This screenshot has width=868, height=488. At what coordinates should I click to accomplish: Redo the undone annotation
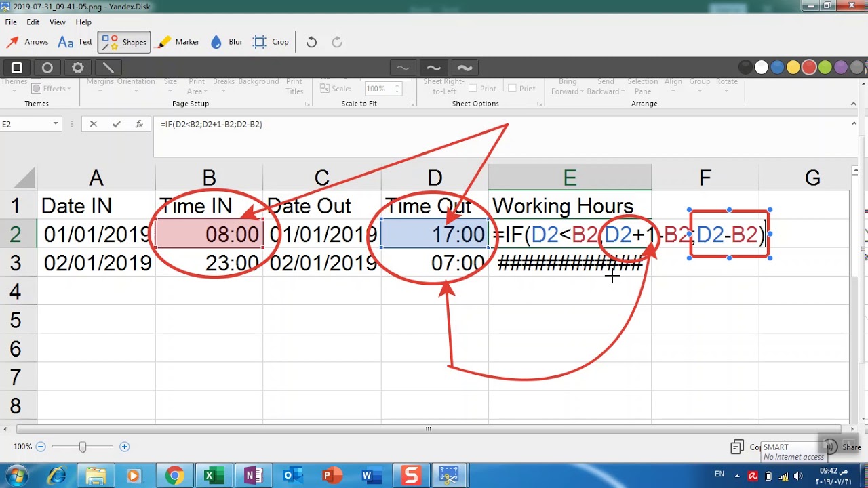[x=337, y=42]
